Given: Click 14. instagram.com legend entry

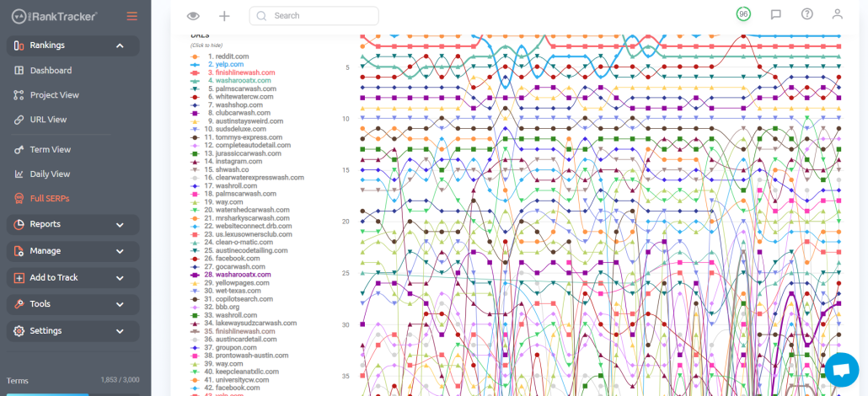Looking at the screenshot, I should [x=228, y=161].
